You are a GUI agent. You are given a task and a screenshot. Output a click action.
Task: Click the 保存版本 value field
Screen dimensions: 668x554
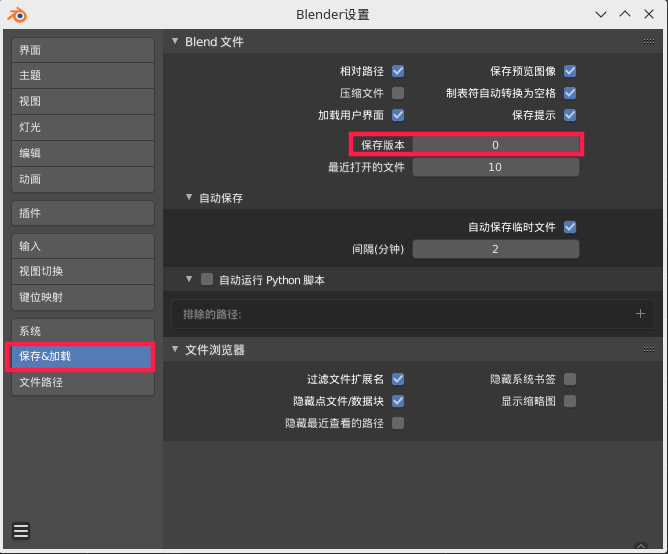coord(495,145)
